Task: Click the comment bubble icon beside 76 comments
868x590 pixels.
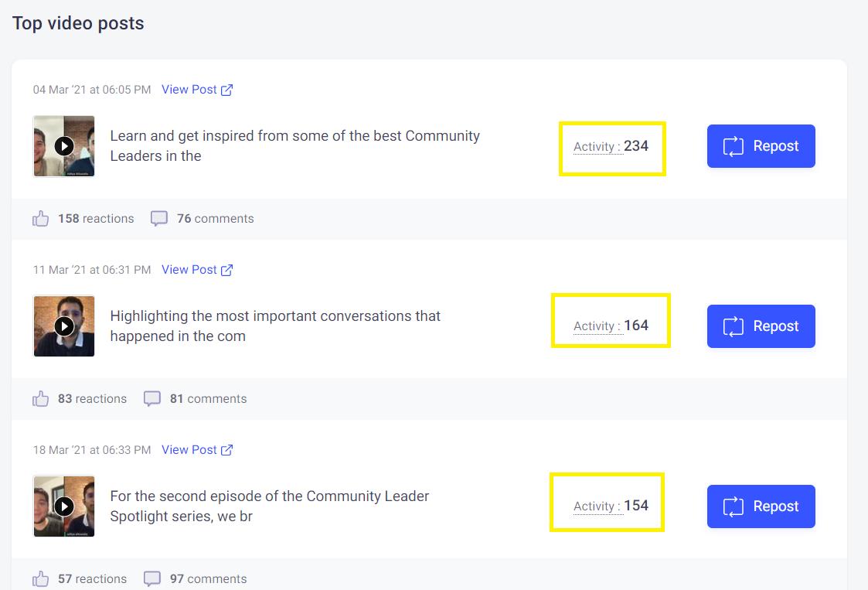Action: [x=158, y=218]
